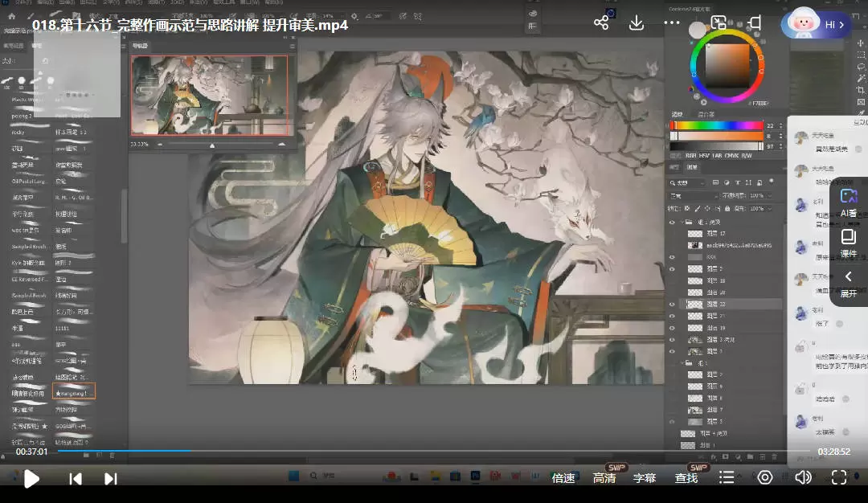Viewport: 868px width, 503px height.
Task: Toggle visibility of the top layer group
Action: click(672, 223)
